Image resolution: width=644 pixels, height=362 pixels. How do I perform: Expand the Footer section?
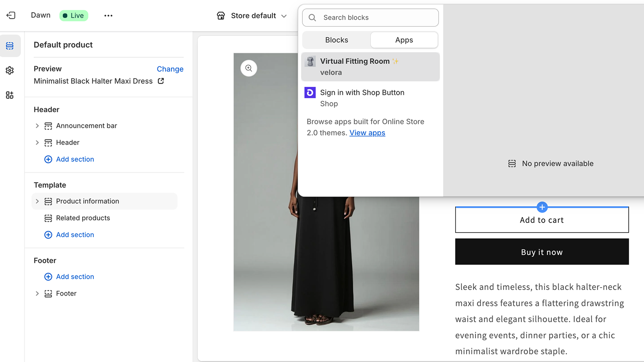click(37, 293)
